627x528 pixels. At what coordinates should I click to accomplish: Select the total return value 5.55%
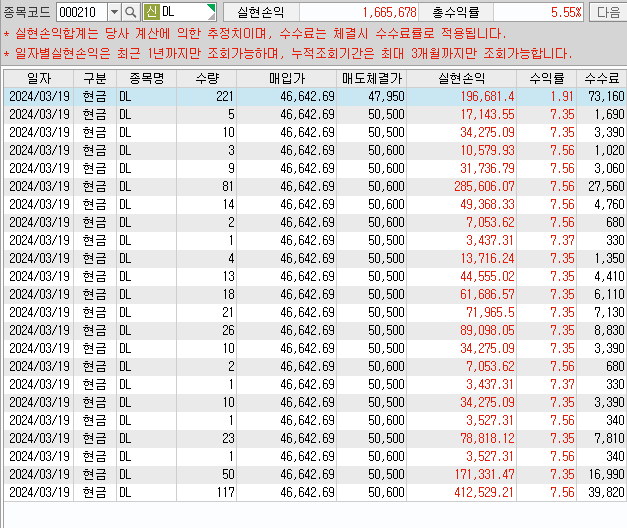[x=566, y=12]
